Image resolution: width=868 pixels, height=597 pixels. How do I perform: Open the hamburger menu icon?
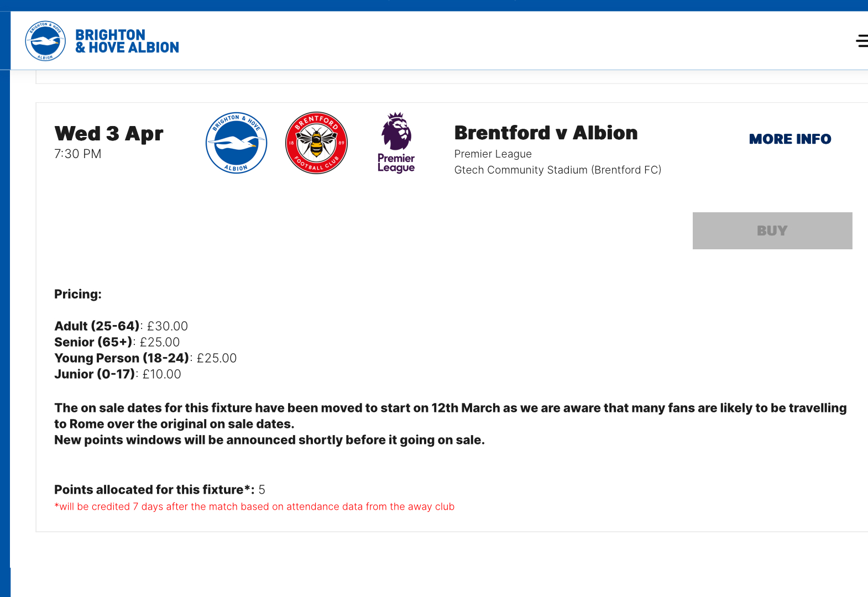pyautogui.click(x=862, y=41)
